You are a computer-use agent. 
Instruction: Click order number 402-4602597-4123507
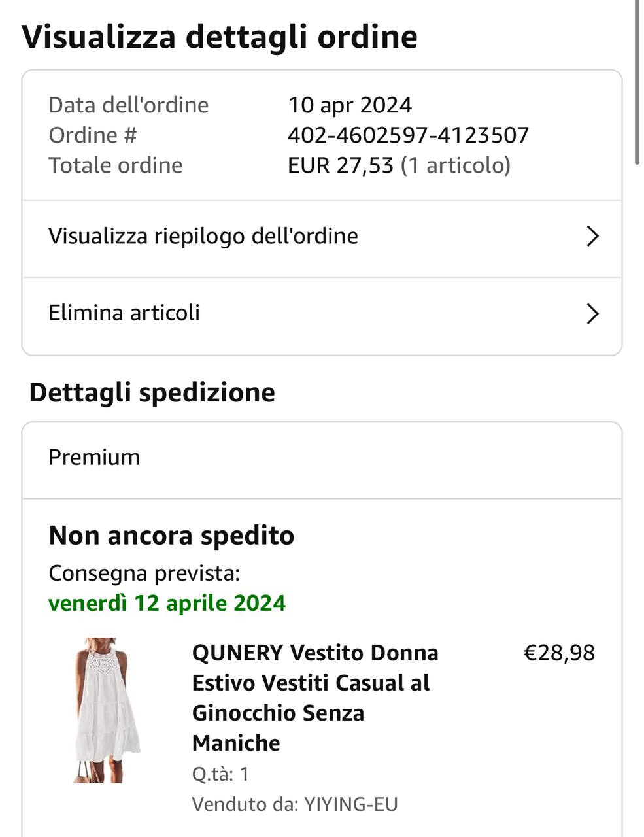click(x=408, y=135)
